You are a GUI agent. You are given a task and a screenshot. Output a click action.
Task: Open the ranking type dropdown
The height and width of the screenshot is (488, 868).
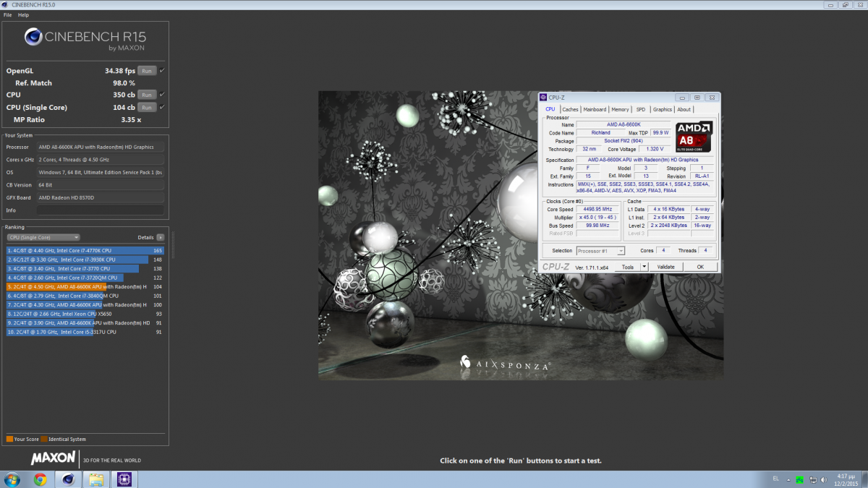pyautogui.click(x=43, y=237)
